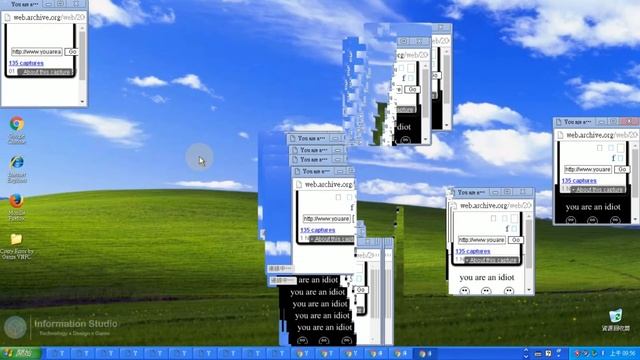Click middle smiley face in rightmost window
The width and height of the screenshot is (640, 360).
pos(592,220)
